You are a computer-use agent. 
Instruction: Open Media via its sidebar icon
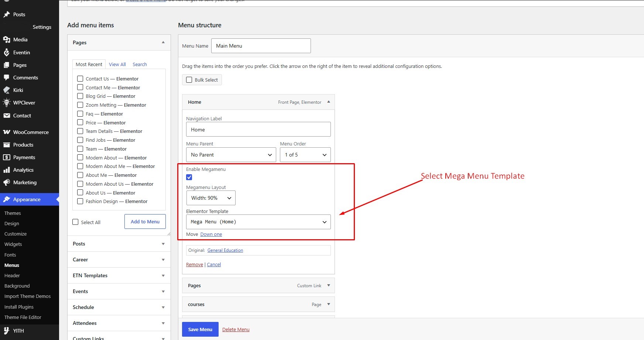(x=7, y=40)
